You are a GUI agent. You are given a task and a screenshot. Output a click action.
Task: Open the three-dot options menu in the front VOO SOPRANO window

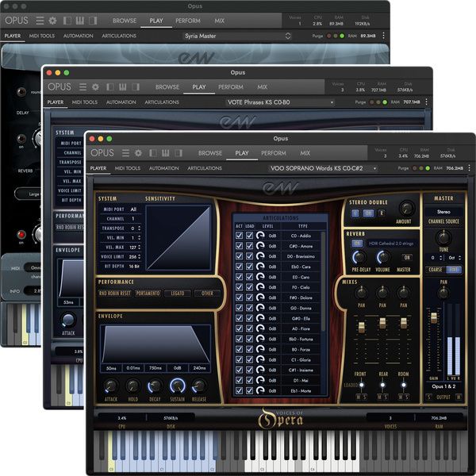[x=470, y=168]
